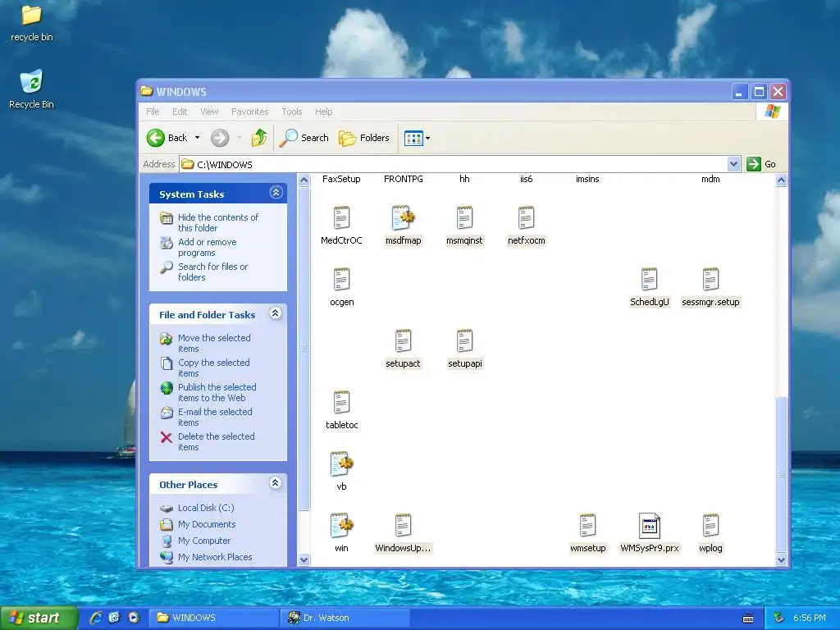Open the View menu
840x630 pixels.
(209, 112)
